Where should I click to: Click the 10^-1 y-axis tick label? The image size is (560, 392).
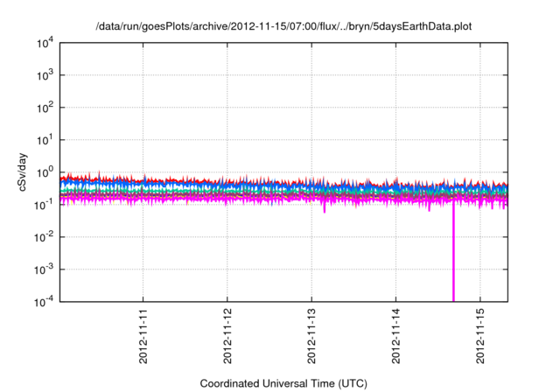(45, 205)
